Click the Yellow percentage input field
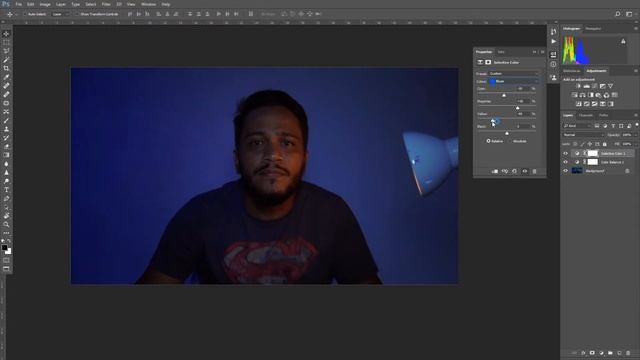Image resolution: width=640 pixels, height=360 pixels. [522, 114]
